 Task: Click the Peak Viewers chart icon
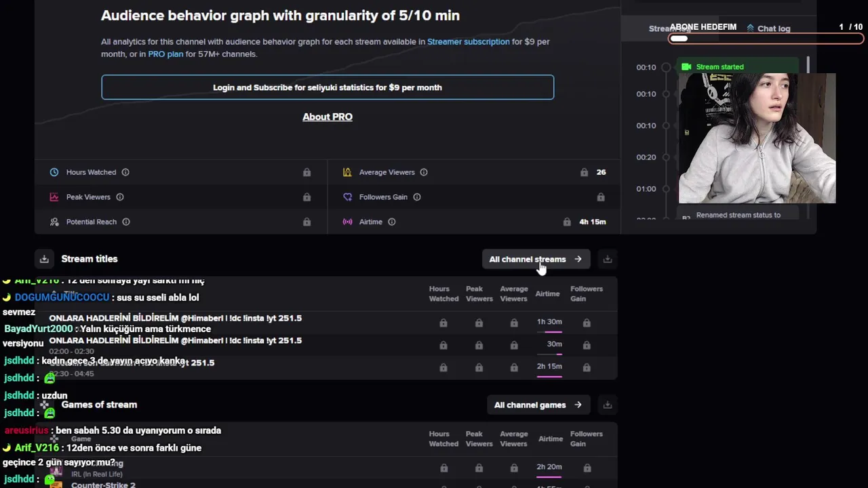click(x=54, y=197)
